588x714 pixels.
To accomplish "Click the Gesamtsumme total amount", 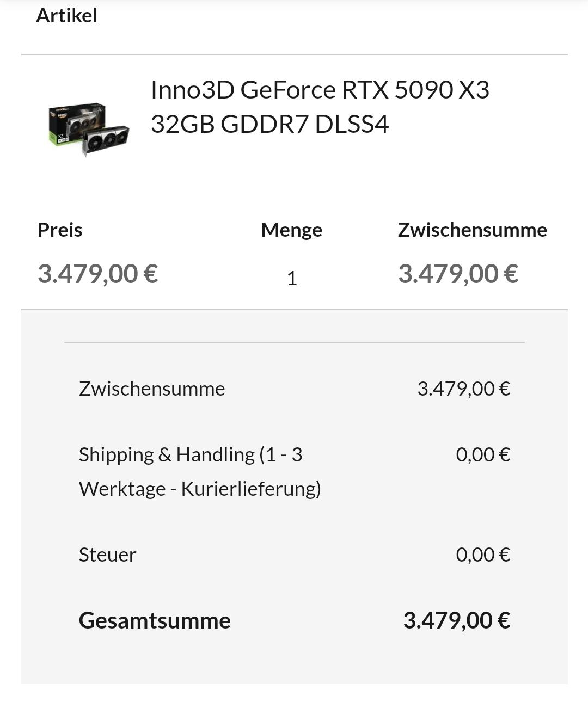I will [456, 620].
